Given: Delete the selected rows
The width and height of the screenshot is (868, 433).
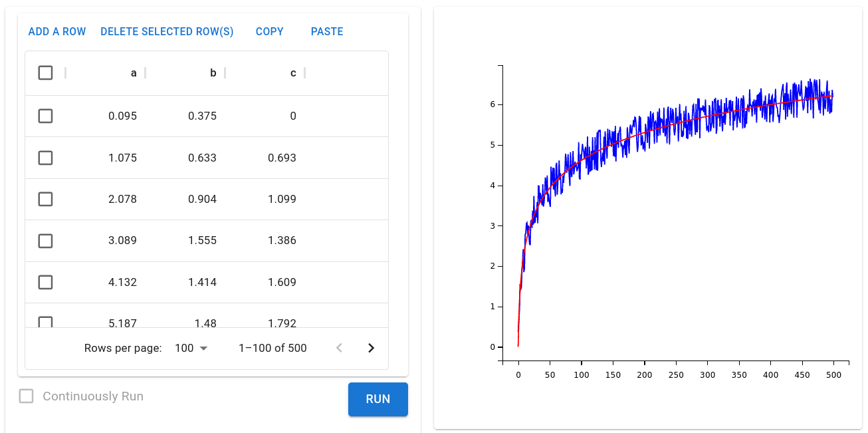Looking at the screenshot, I should [x=167, y=31].
